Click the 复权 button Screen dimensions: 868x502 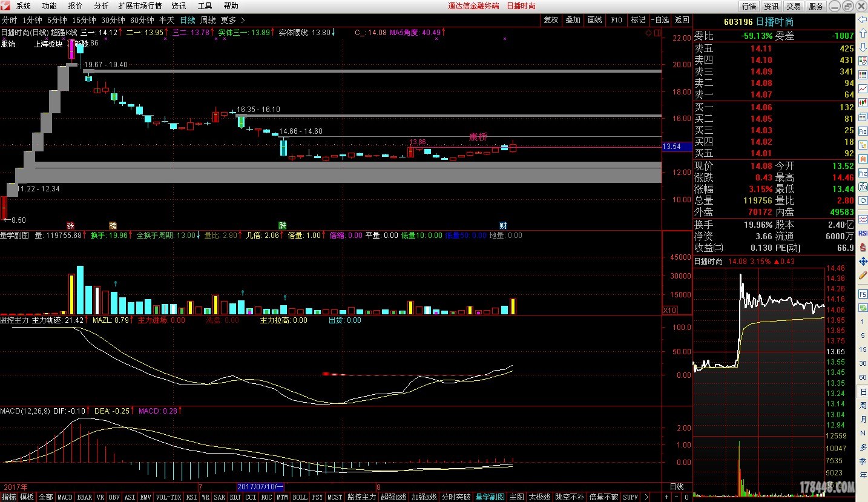(551, 20)
